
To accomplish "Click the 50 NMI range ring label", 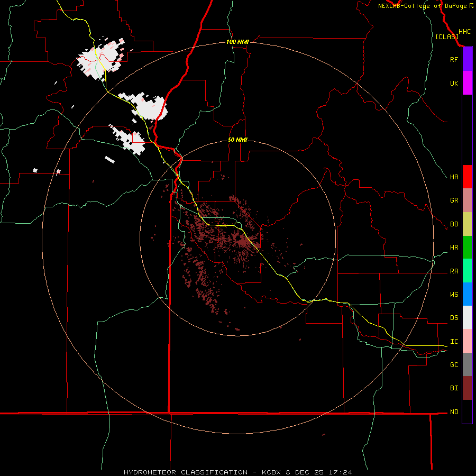I will 237,140.
